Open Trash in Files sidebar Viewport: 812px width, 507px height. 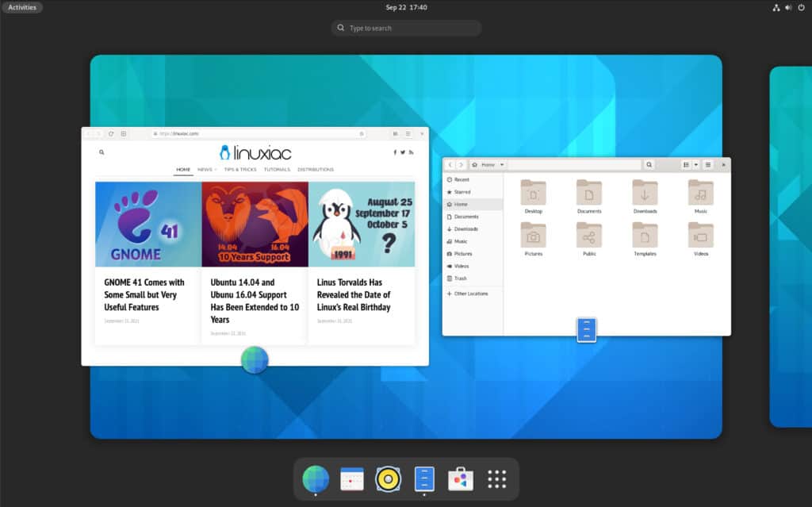coord(473,278)
